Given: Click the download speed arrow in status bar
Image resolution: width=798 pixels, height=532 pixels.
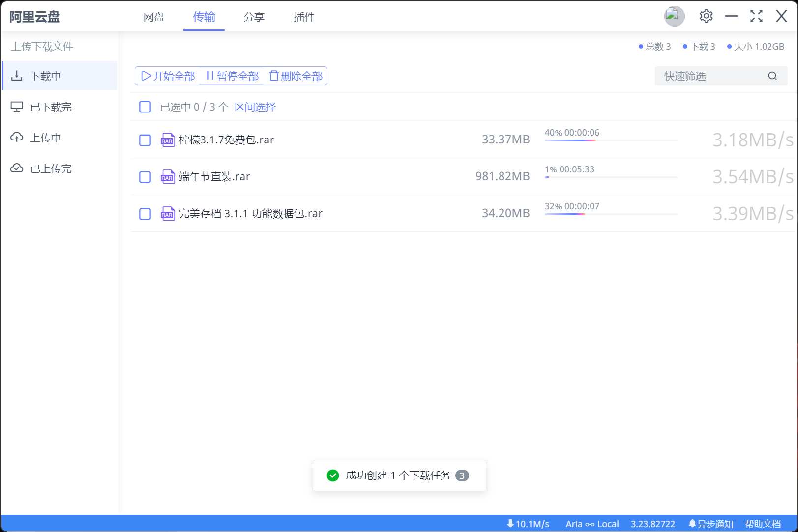Looking at the screenshot, I should click(510, 524).
